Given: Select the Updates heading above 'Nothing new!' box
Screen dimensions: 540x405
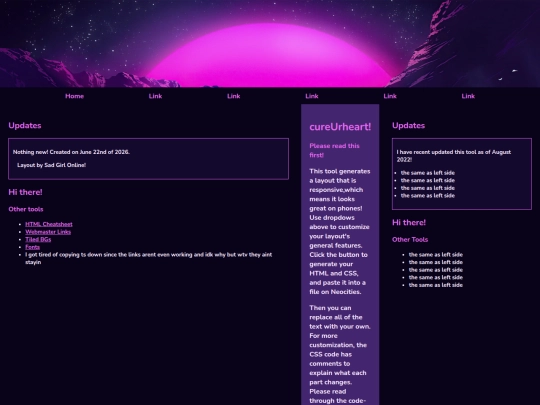Looking at the screenshot, I should 25,125.
